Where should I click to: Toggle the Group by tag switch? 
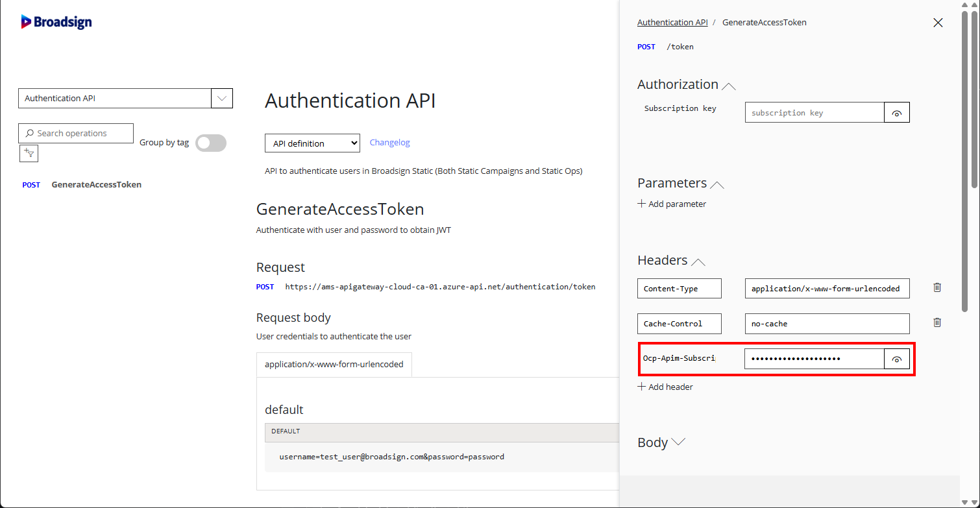pyautogui.click(x=211, y=143)
